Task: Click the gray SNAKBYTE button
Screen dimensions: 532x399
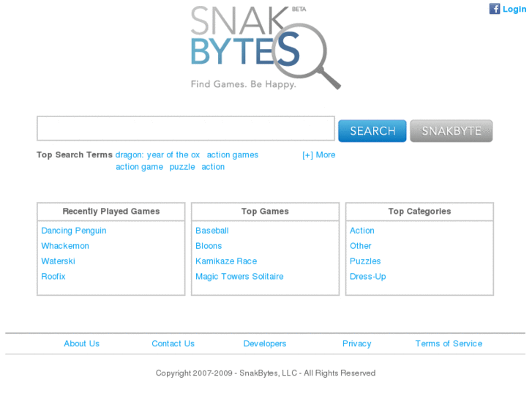Action: coord(452,131)
